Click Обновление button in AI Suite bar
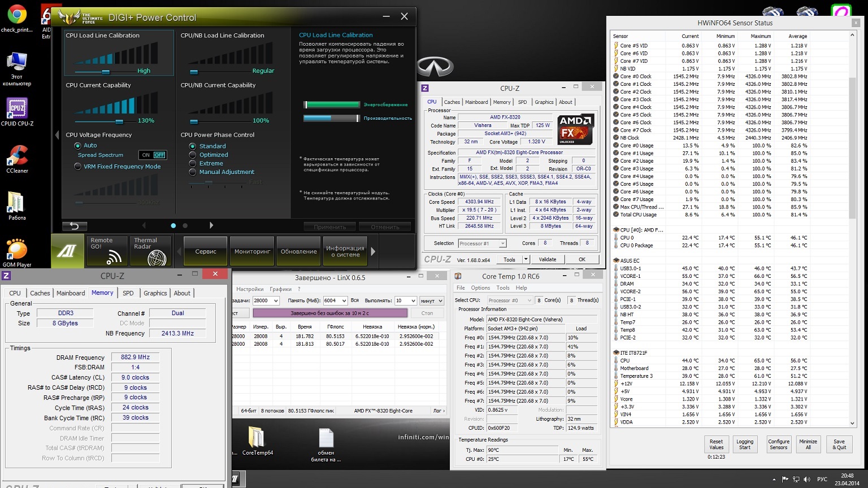The width and height of the screenshot is (868, 488). point(299,251)
